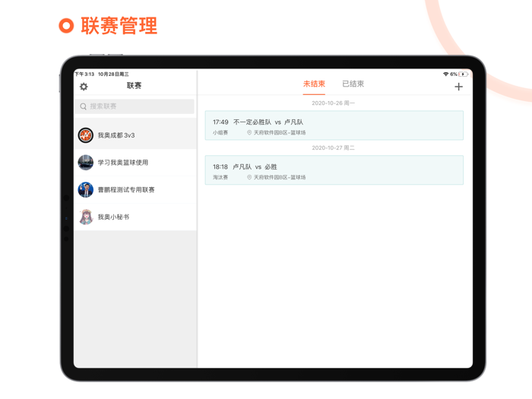The image size is (532, 399).
Task: Click the 小组赛 stage label
Action: point(220,132)
